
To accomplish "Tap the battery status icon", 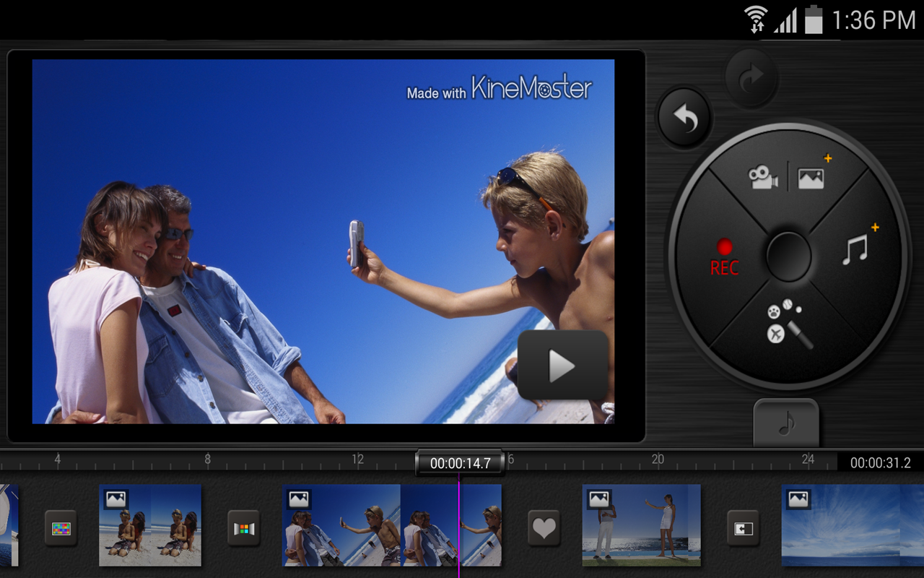I will click(x=814, y=20).
